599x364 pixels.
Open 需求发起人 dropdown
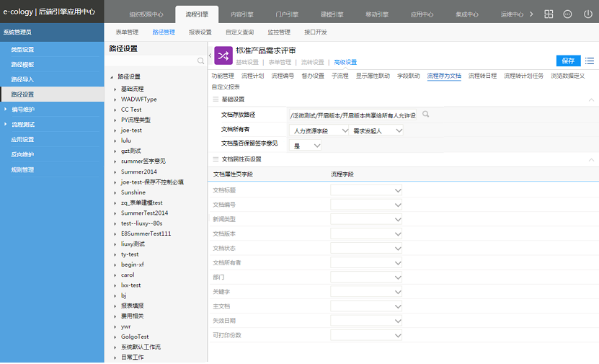point(376,130)
